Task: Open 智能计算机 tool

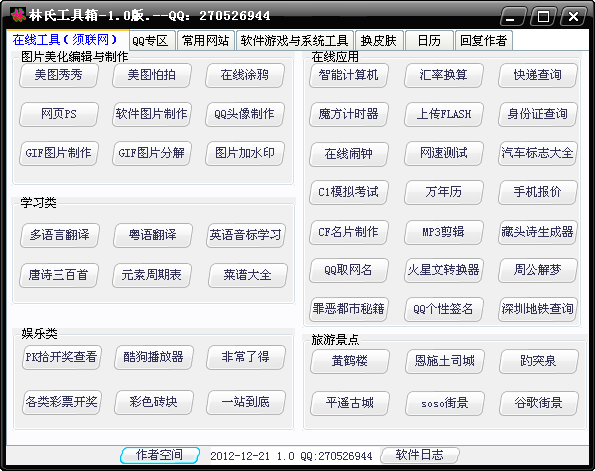Action: tap(349, 75)
